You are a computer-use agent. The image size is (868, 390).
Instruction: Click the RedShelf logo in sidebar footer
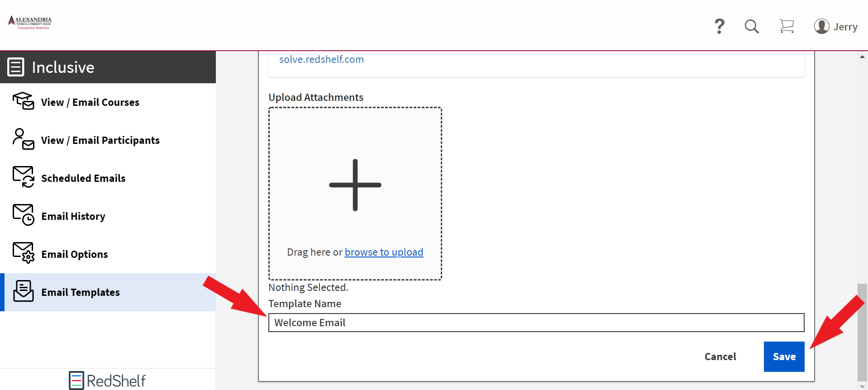(x=108, y=380)
